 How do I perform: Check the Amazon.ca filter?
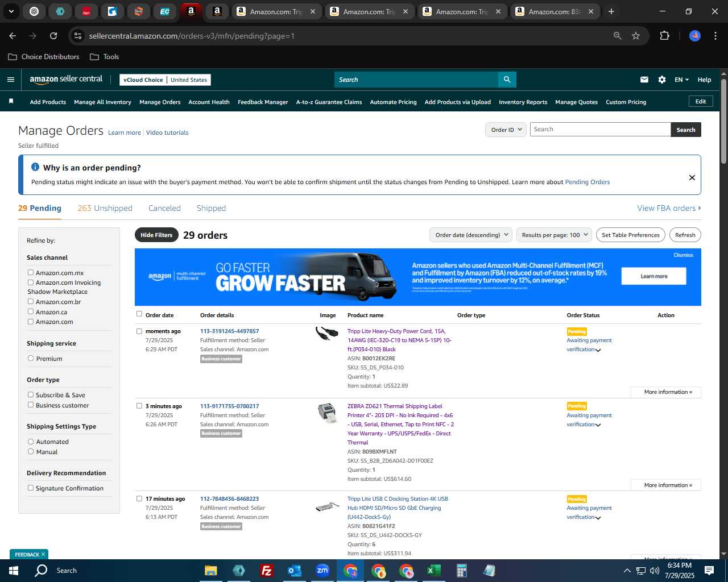tap(31, 311)
